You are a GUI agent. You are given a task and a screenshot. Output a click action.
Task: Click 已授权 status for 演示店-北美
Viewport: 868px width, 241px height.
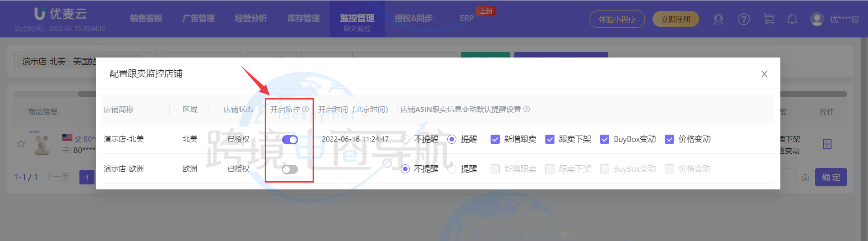click(x=238, y=139)
